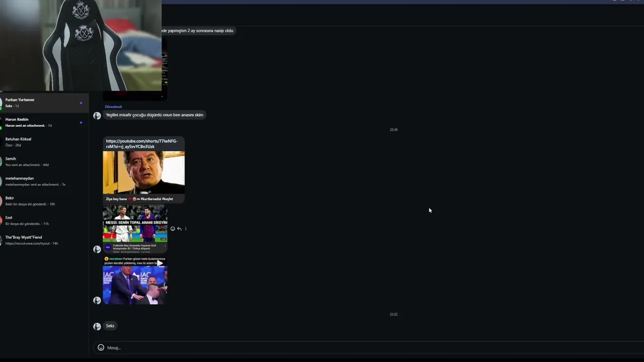Screen dimensions: 644x362
Task: Open the Semih conversation
Action: pyautogui.click(x=44, y=161)
